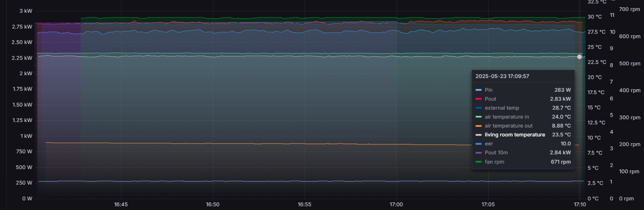Click the hovered data point marker on white line
The width and height of the screenshot is (644, 210).
point(580,57)
